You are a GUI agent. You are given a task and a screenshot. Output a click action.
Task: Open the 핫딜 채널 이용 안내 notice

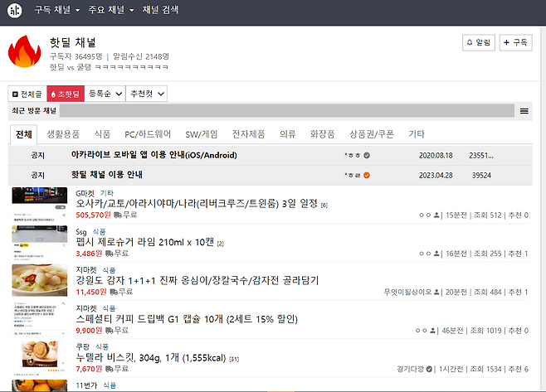coord(119,175)
